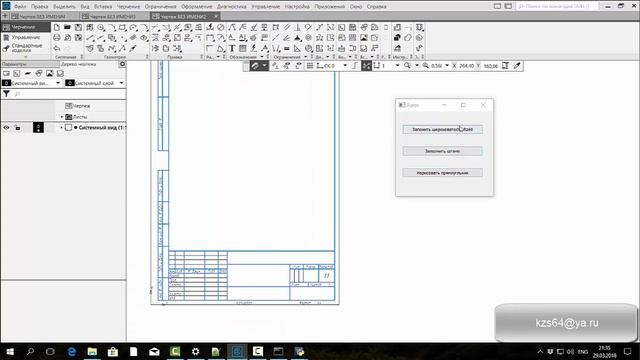Switch to the Дерево чертежа tab

click(78, 64)
